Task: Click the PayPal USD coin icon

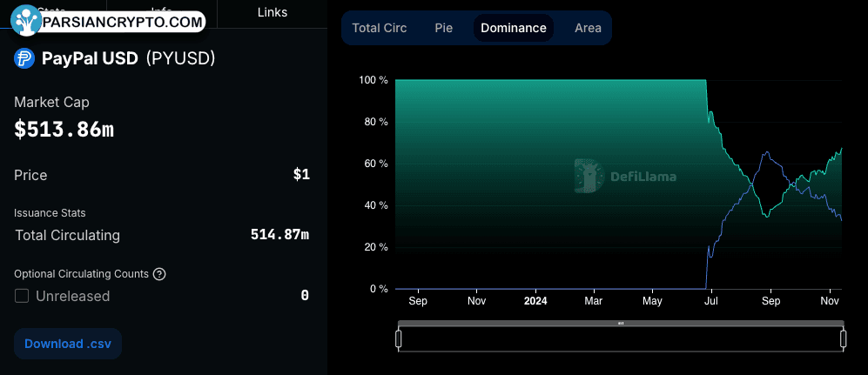Action: [x=24, y=58]
